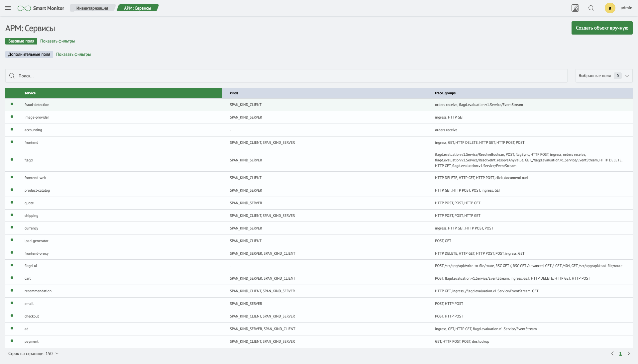The image size is (638, 364).
Task: Click status dot of fraud-detection row
Action: click(x=12, y=104)
